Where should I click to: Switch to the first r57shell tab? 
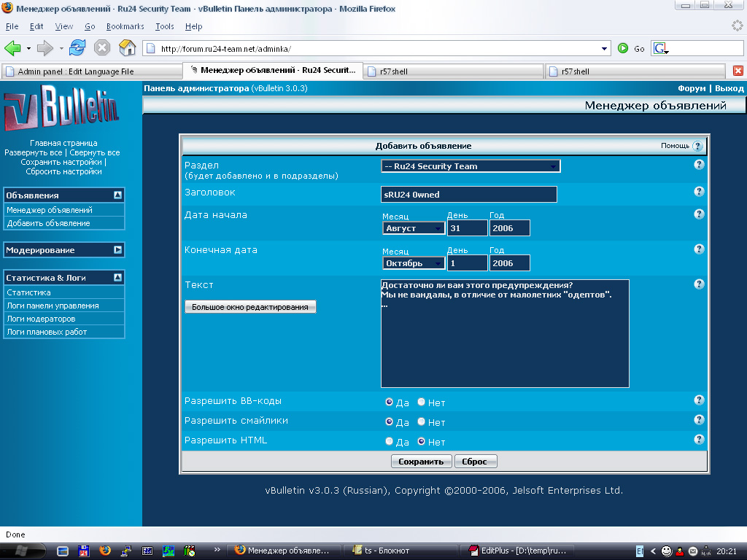pyautogui.click(x=453, y=71)
